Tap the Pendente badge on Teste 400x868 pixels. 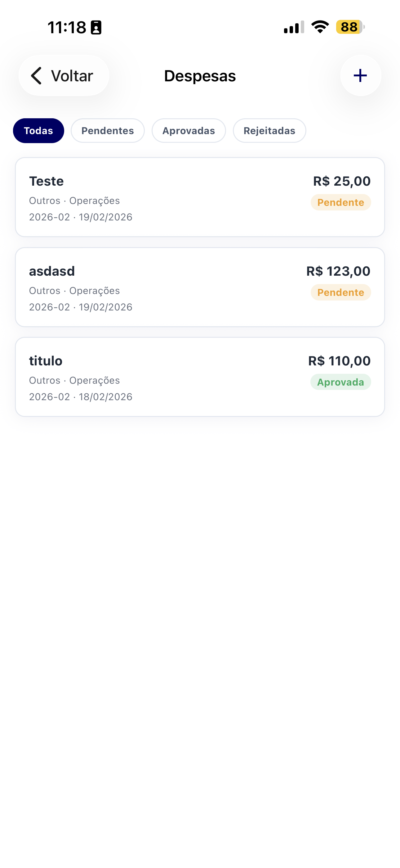point(341,202)
